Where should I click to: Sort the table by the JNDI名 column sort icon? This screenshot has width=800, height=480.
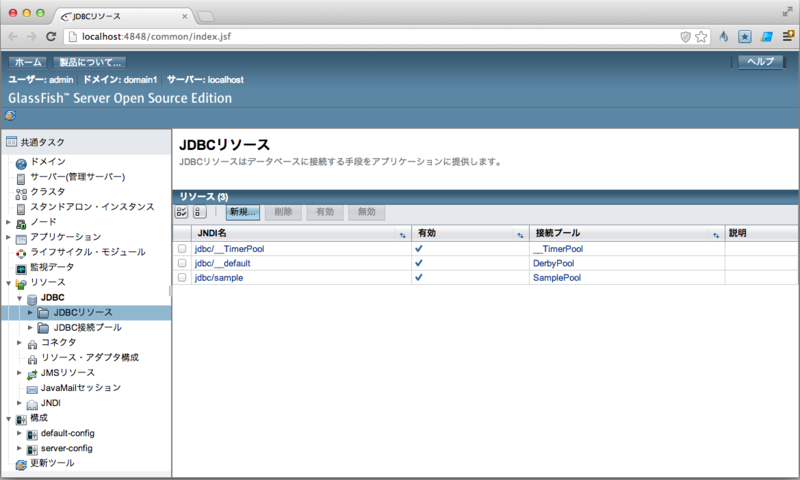tap(403, 234)
